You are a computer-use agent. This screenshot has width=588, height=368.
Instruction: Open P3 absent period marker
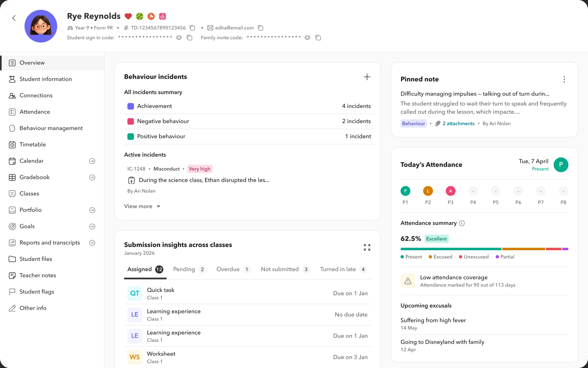451,191
